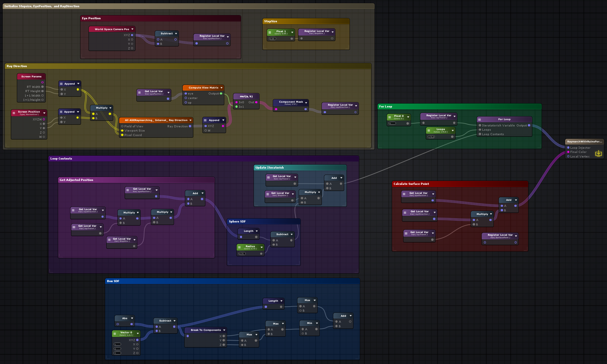Open World Space Camera Pos node dropdown
The image size is (607, 364).
pos(132,29)
